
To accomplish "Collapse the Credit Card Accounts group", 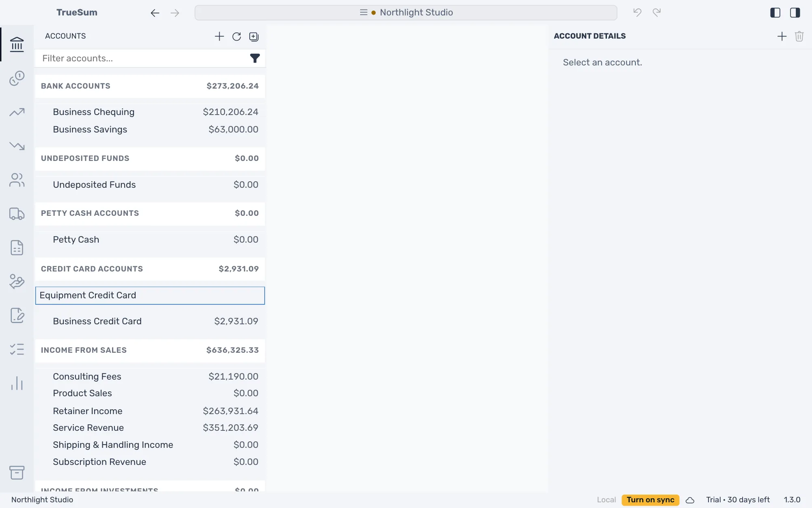I will 150,269.
